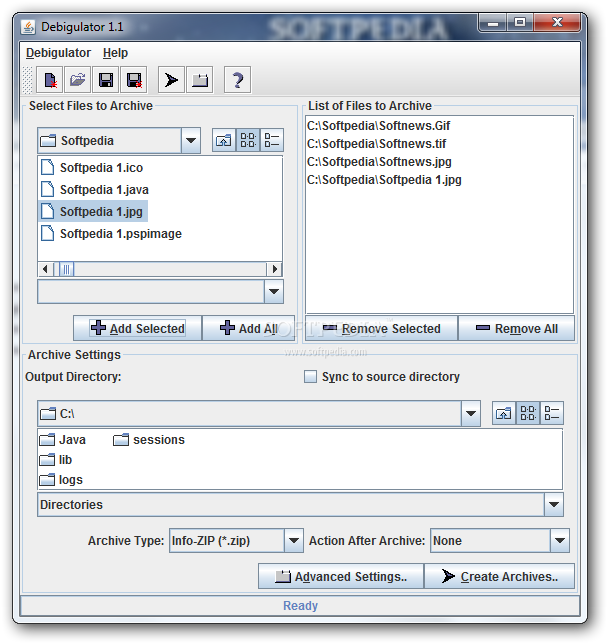The image size is (608, 644).
Task: Go up one folder in output browser
Action: (x=504, y=413)
